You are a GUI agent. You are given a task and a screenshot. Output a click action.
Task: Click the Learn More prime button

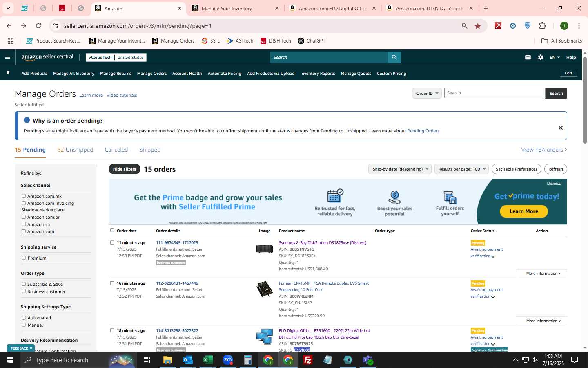point(523,211)
